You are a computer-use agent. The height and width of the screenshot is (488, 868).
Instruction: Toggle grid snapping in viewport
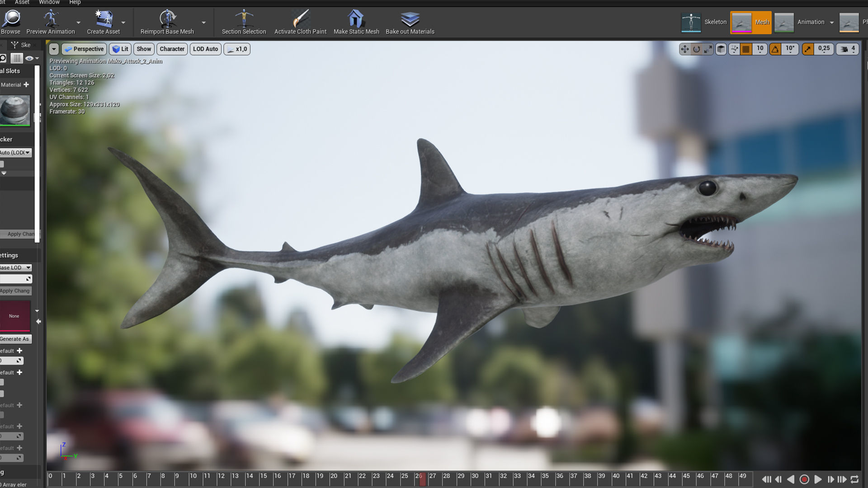[x=746, y=49]
